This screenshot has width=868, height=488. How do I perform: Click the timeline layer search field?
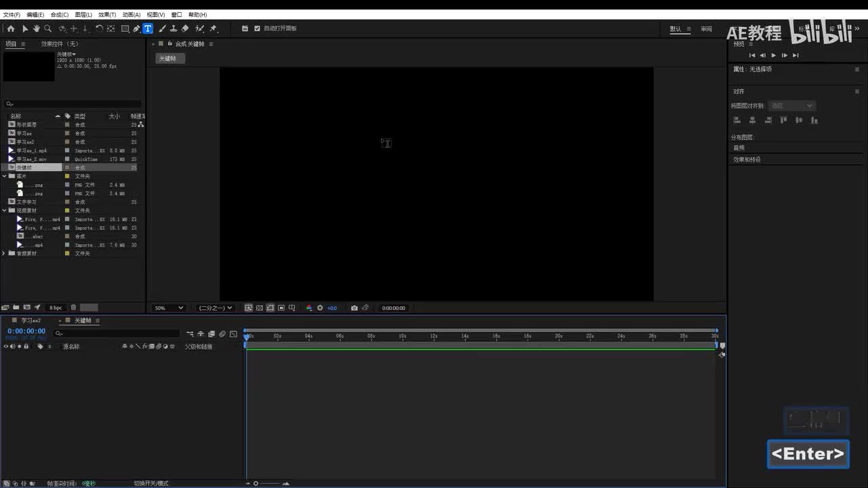click(117, 333)
